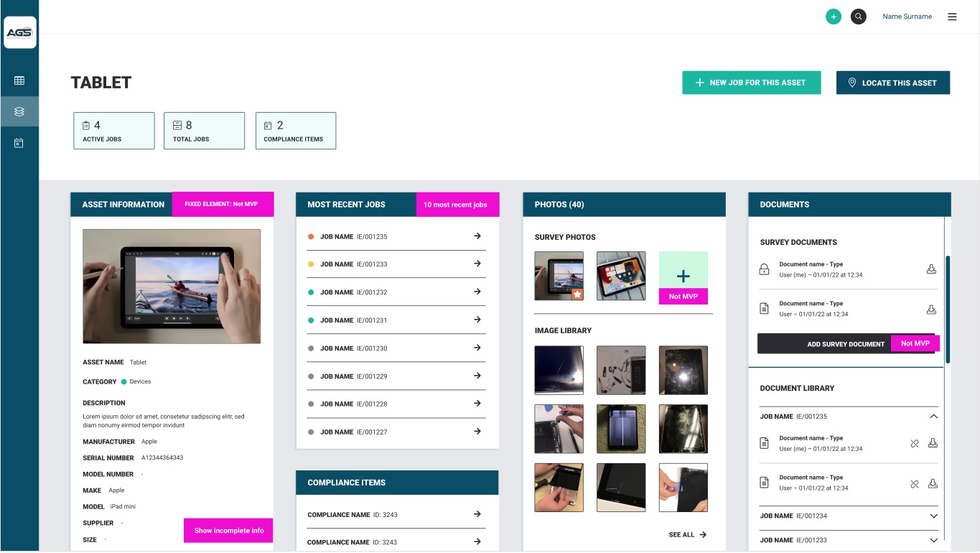Open job IE/001235 via its arrow
This screenshot has width=980, height=553.
477,236
